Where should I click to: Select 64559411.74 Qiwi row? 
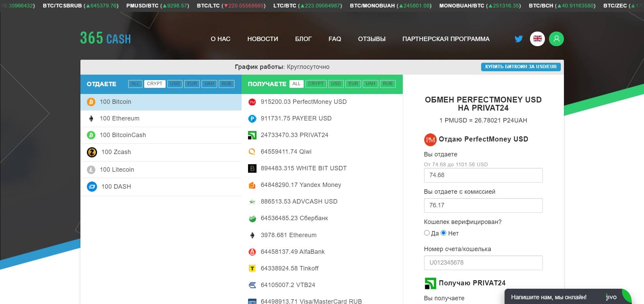click(x=322, y=152)
